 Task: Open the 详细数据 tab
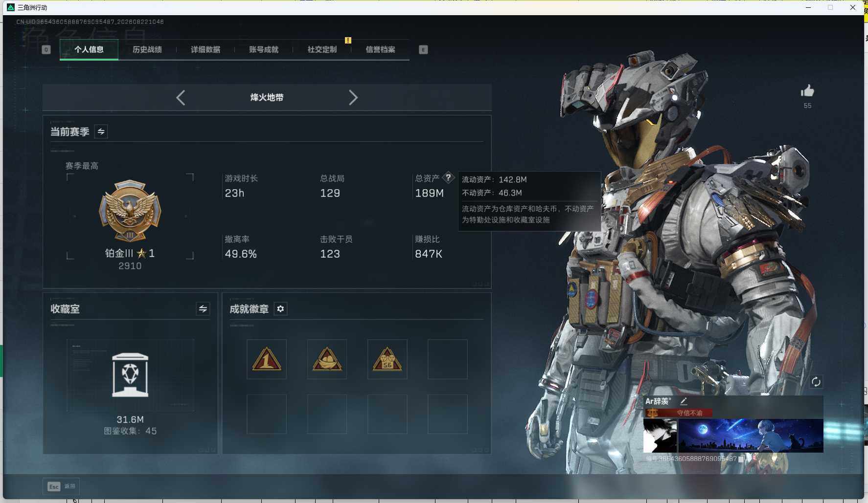coord(205,49)
